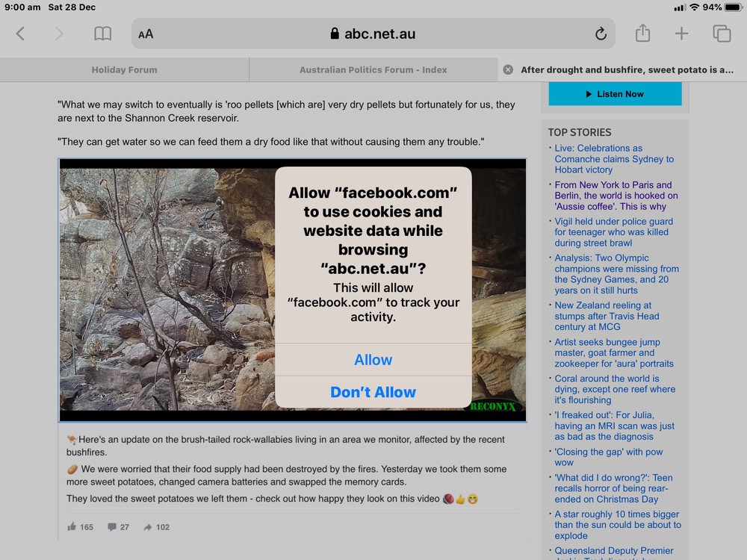Open the bookmarks book icon
Image resolution: width=747 pixels, height=560 pixels.
point(102,34)
